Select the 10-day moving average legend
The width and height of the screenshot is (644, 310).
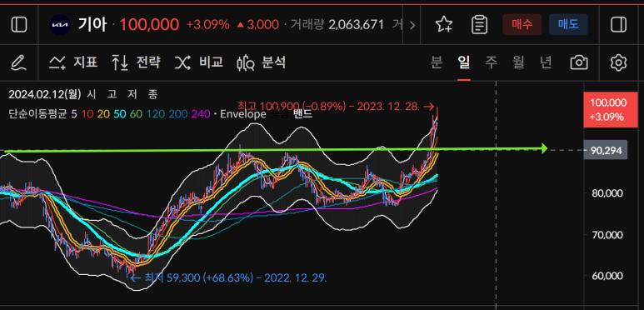pos(87,114)
